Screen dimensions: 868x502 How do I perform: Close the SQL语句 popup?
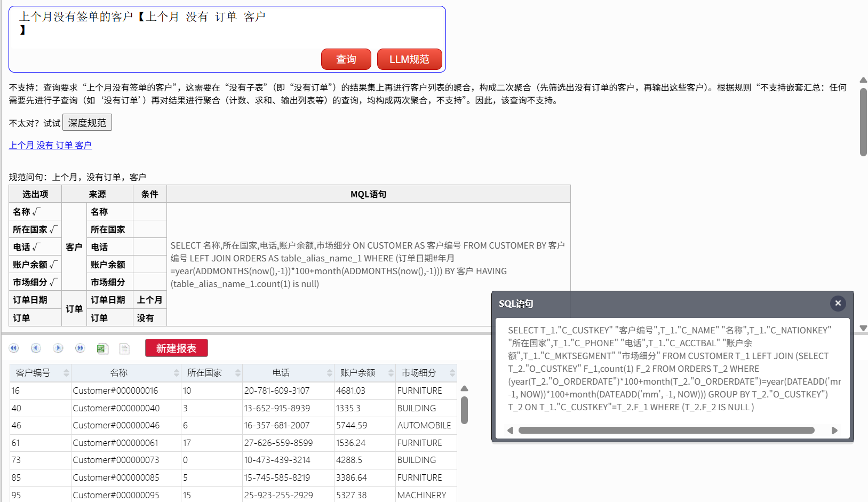(838, 303)
